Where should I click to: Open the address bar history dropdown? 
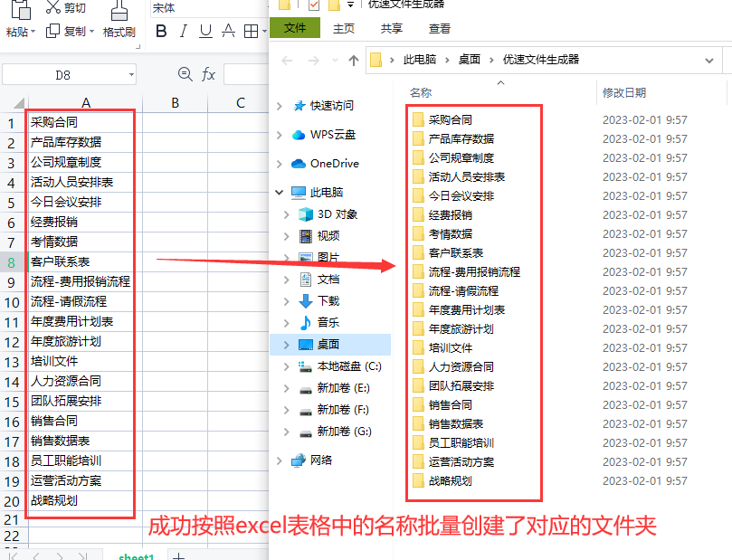pos(709,61)
